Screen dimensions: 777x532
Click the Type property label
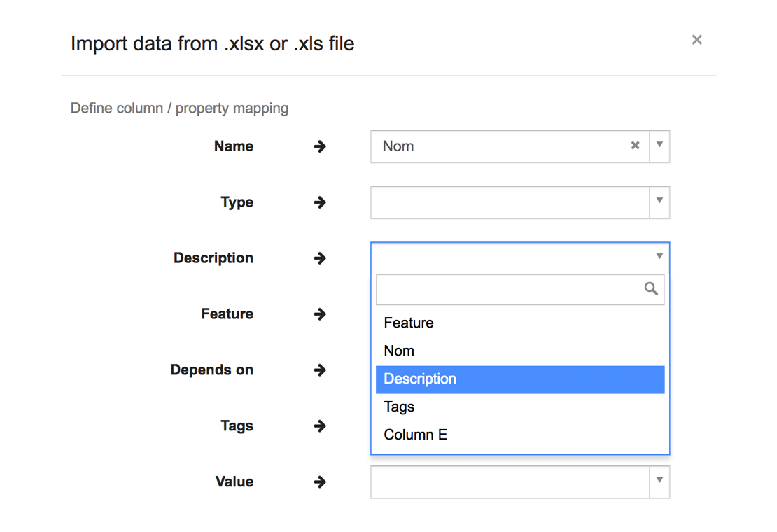[237, 202]
